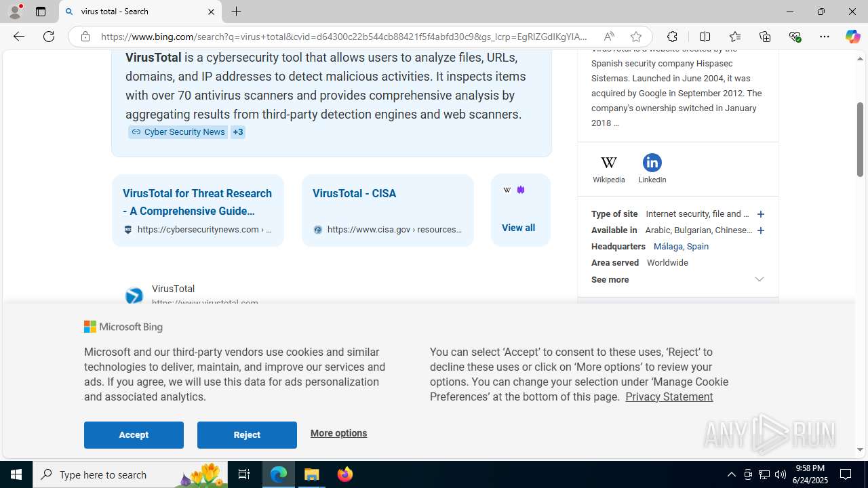
Task: Click the Málaga headquarters link
Action: [x=681, y=246]
